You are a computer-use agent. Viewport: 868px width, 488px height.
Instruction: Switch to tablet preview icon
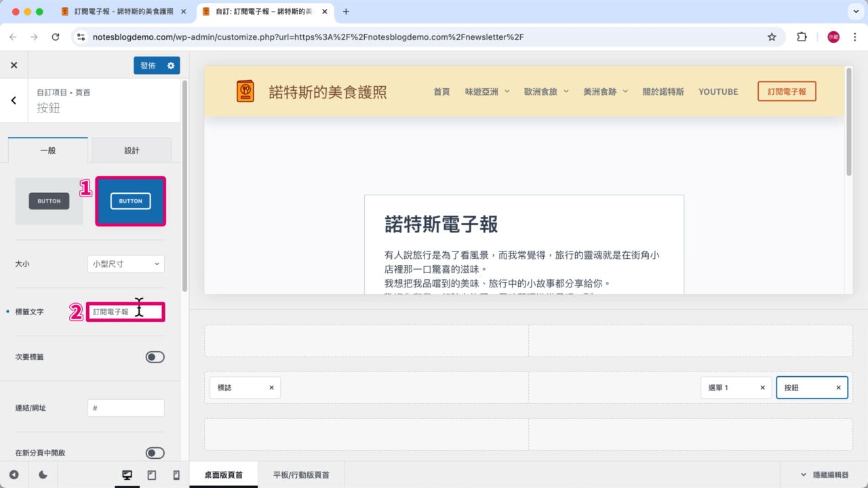151,474
